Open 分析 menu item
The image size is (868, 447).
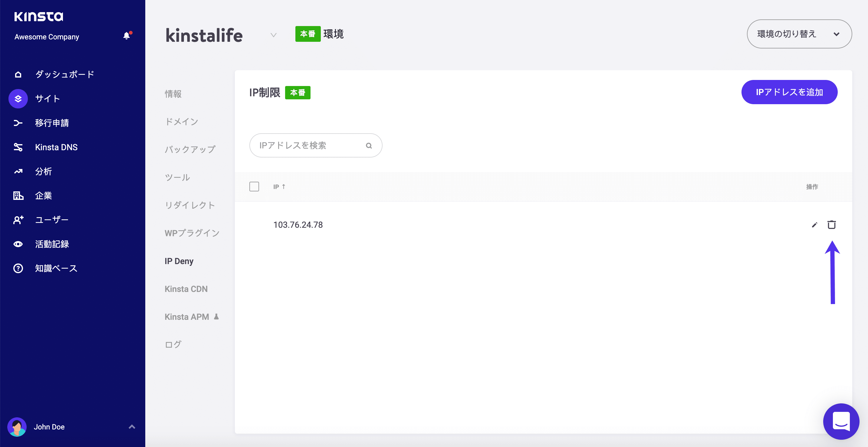click(44, 172)
